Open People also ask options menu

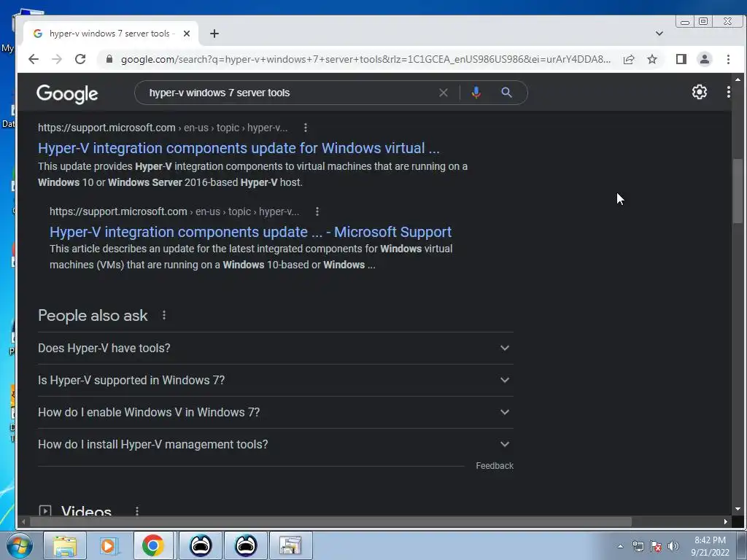(164, 315)
